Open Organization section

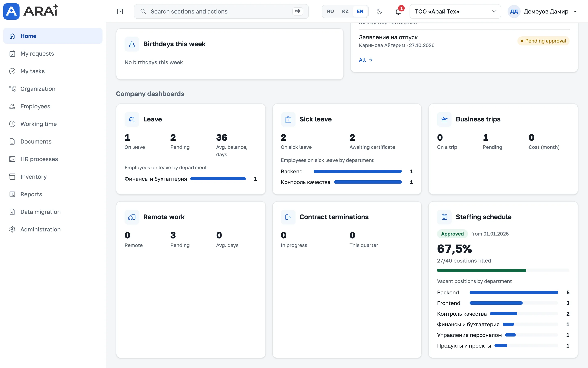click(x=53, y=89)
